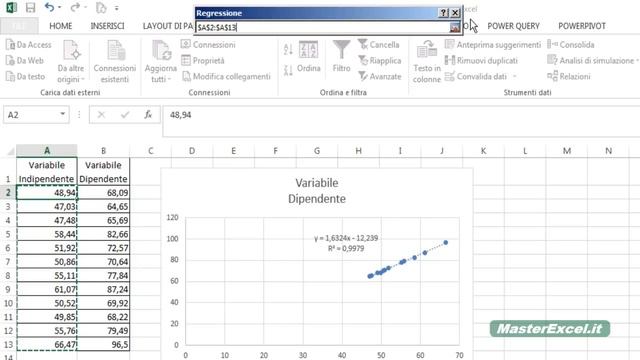Viewport: 640px width, 360px height.
Task: Open Analisi di simulazione dropdown
Action: [x=592, y=60]
